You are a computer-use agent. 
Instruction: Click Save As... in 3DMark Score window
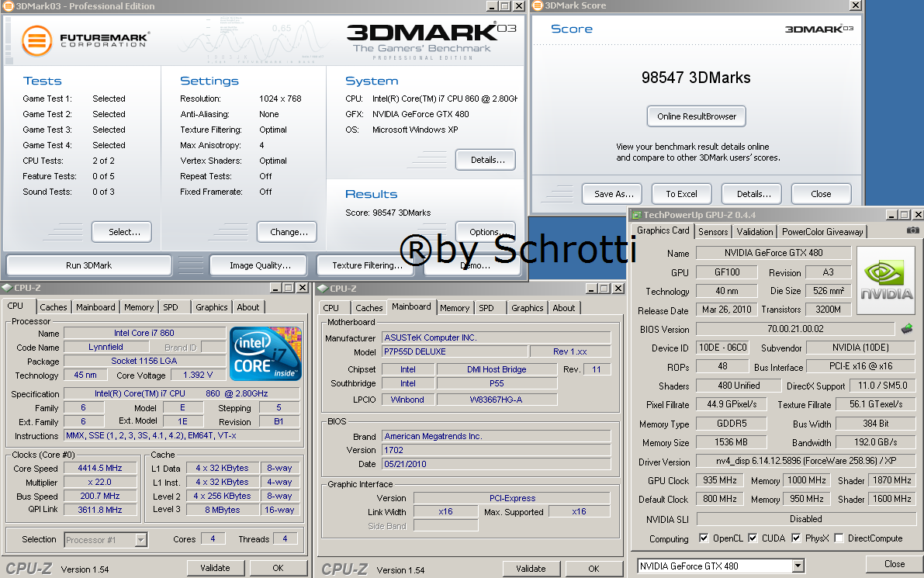tap(612, 194)
